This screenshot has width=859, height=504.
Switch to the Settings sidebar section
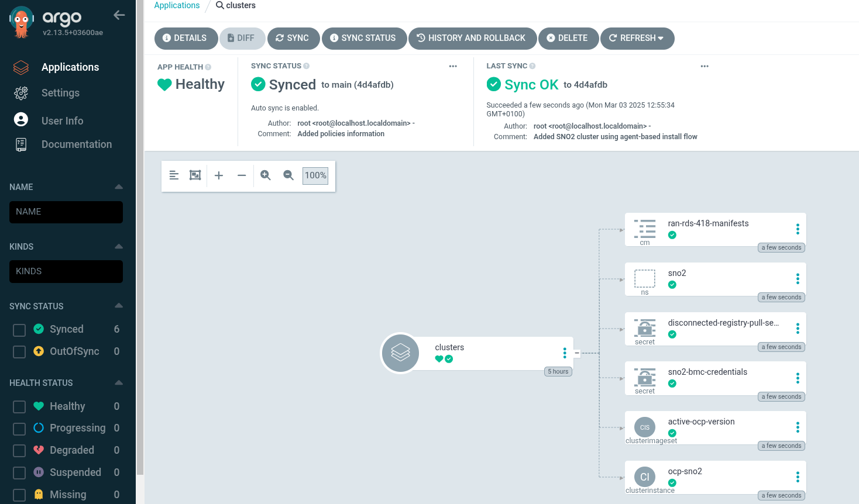pos(60,93)
